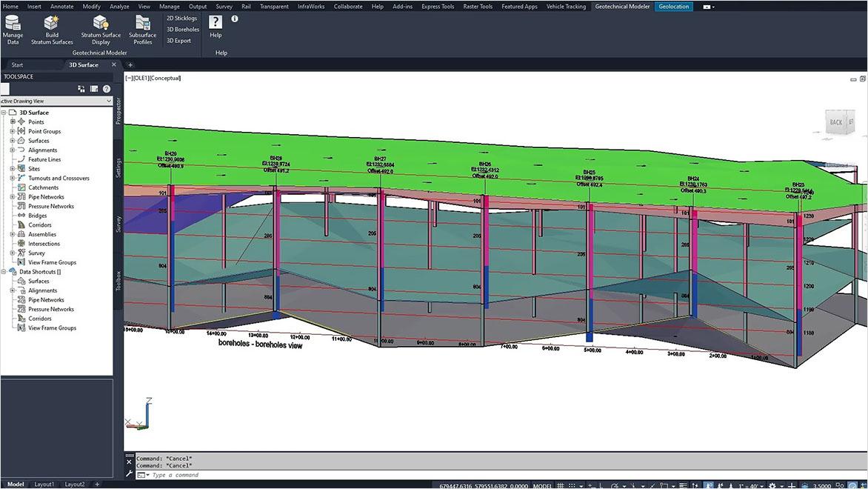Open Stratum Surface Display tool
The width and height of the screenshot is (868, 489).
[x=101, y=30]
